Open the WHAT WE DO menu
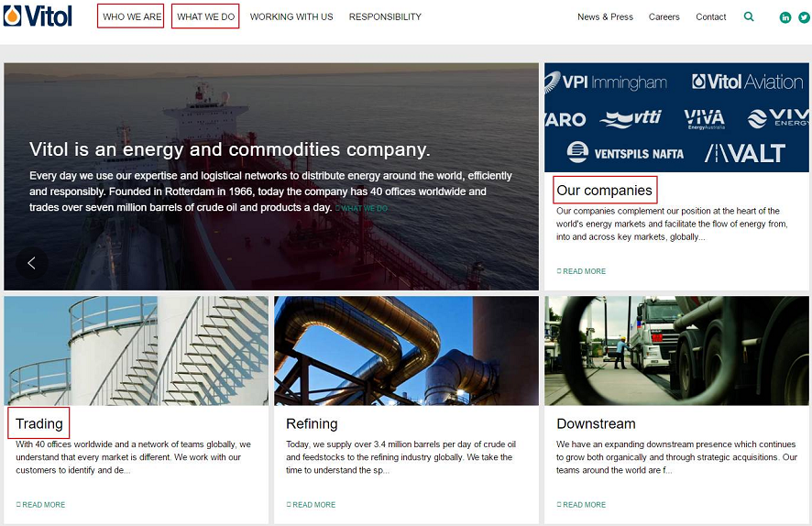 tap(205, 16)
